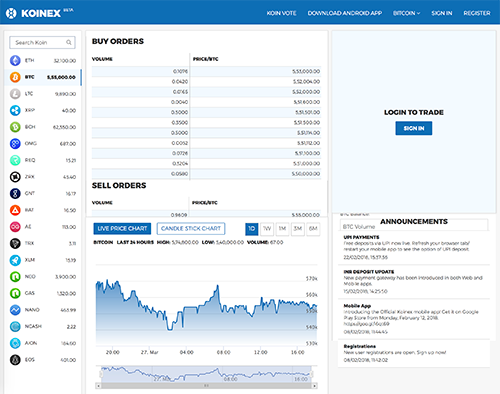Switch to Live Price Chart
Screen dimensions: 500x394
click(x=122, y=228)
